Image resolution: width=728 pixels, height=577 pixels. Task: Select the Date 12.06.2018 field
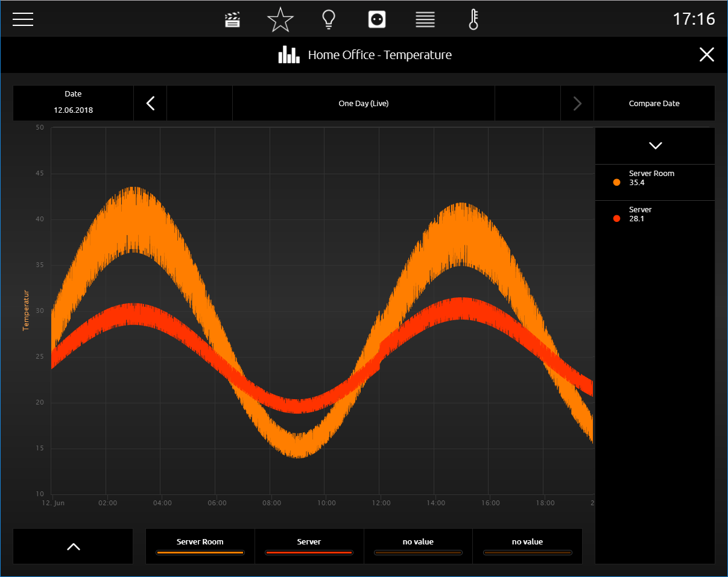73,103
